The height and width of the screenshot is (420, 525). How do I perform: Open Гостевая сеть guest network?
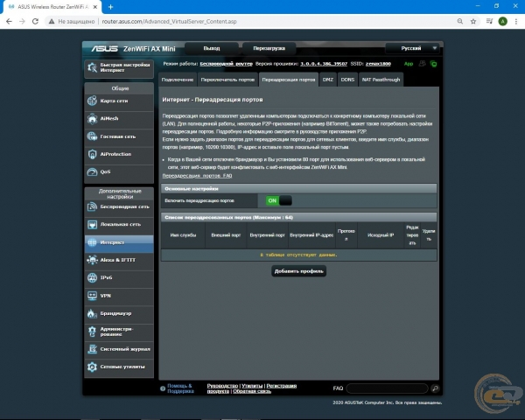click(x=119, y=136)
